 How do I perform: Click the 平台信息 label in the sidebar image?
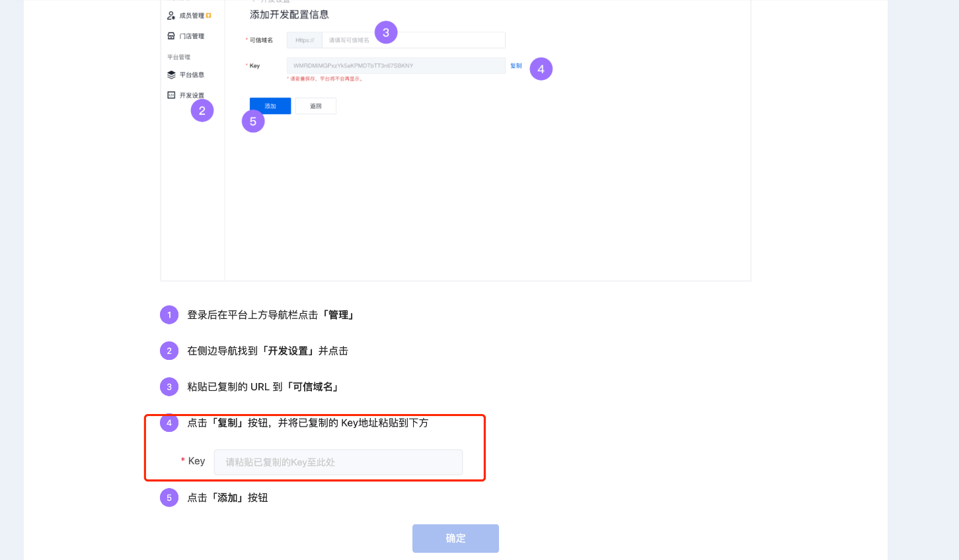click(192, 75)
